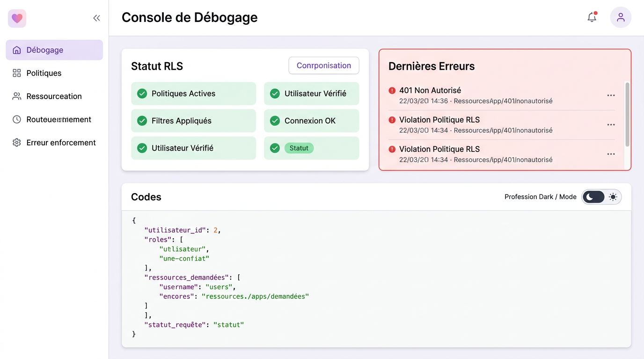Click the "roles" key in code

[x=158, y=239]
